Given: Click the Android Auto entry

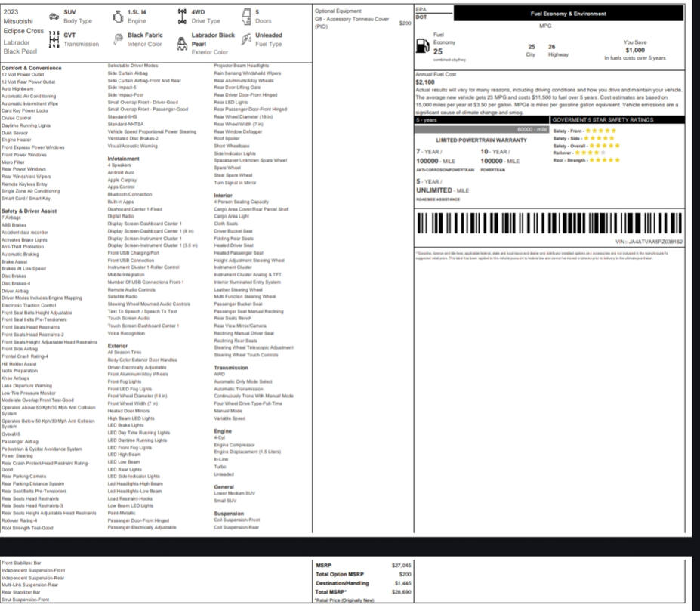Looking at the screenshot, I should pos(121,172).
